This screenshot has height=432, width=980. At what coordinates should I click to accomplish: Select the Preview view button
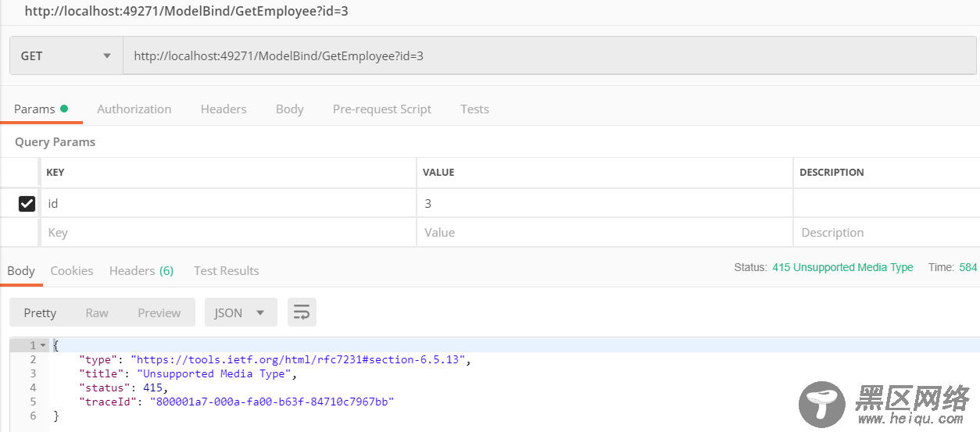point(159,312)
